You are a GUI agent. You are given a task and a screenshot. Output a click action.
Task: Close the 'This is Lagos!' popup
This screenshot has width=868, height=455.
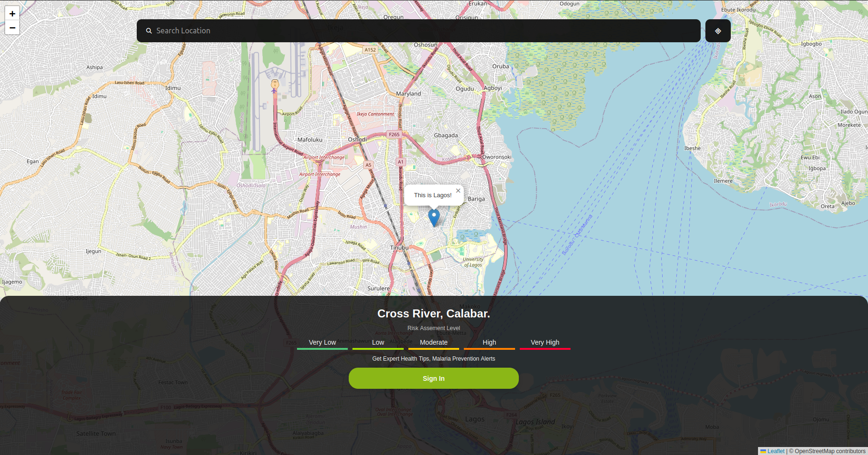[x=458, y=191]
